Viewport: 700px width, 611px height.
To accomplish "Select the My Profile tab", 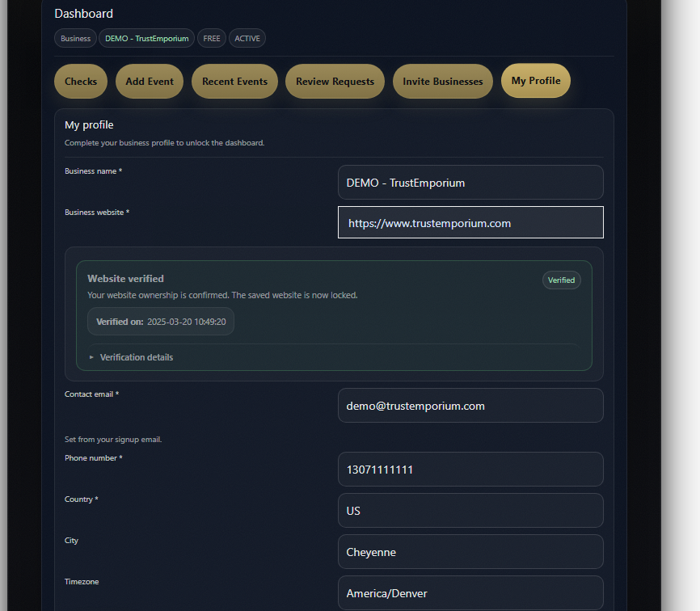I will (x=536, y=81).
